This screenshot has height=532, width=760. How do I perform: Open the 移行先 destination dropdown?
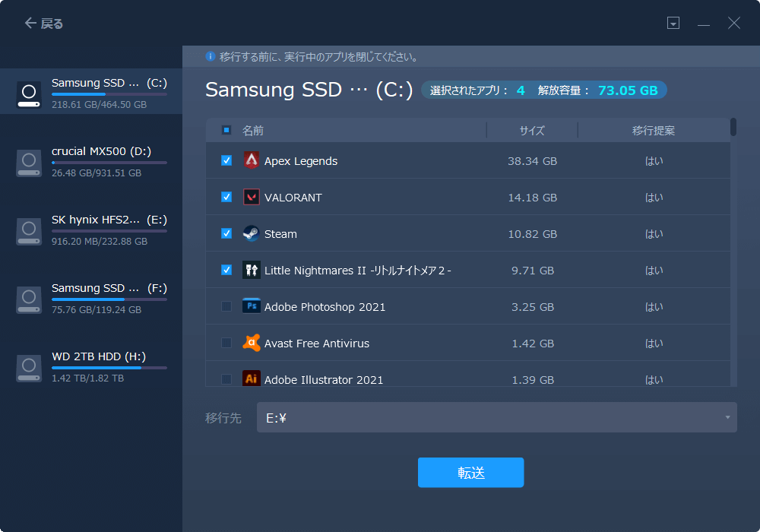point(497,417)
